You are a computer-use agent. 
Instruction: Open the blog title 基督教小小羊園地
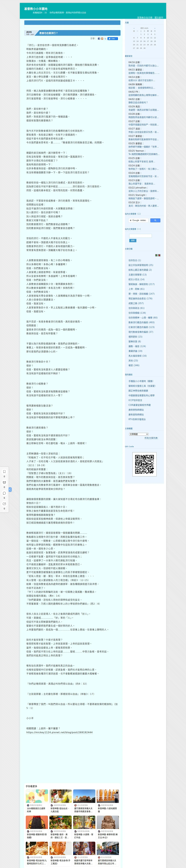(x=36, y=9)
